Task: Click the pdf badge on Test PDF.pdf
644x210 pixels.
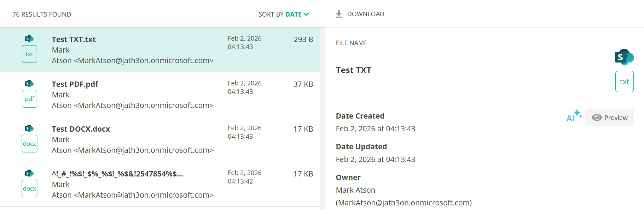Action: pos(29,99)
